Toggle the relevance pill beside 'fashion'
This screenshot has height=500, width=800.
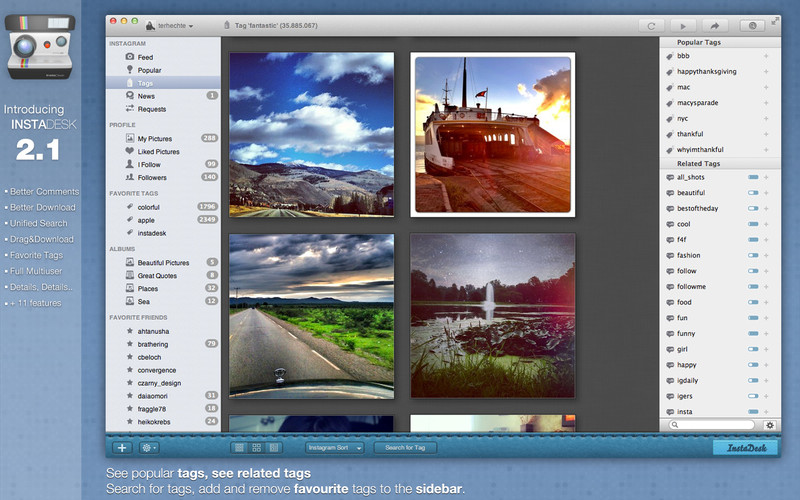point(753,255)
